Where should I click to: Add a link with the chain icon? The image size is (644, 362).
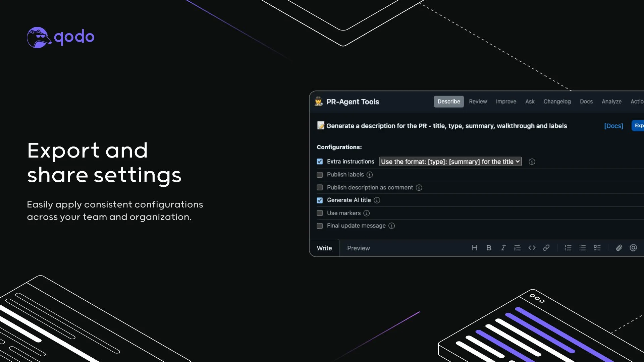(x=546, y=248)
